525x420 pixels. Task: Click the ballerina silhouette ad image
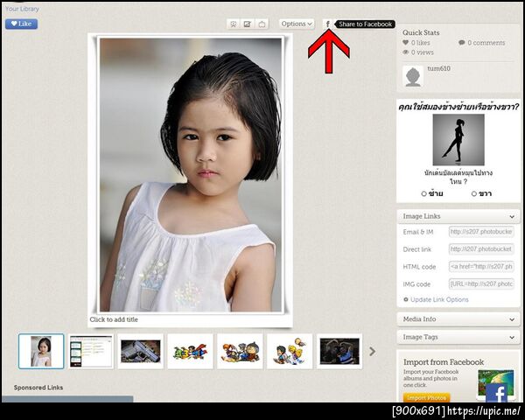coord(458,140)
